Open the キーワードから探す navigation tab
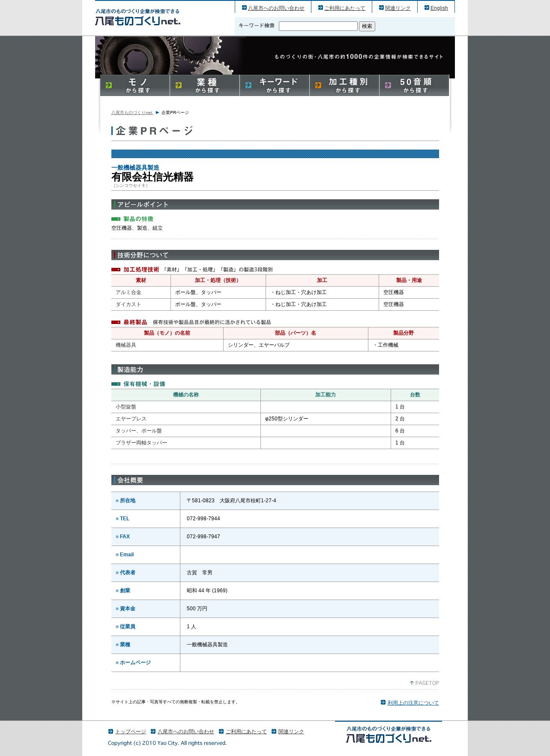This screenshot has width=550, height=756. point(275,85)
